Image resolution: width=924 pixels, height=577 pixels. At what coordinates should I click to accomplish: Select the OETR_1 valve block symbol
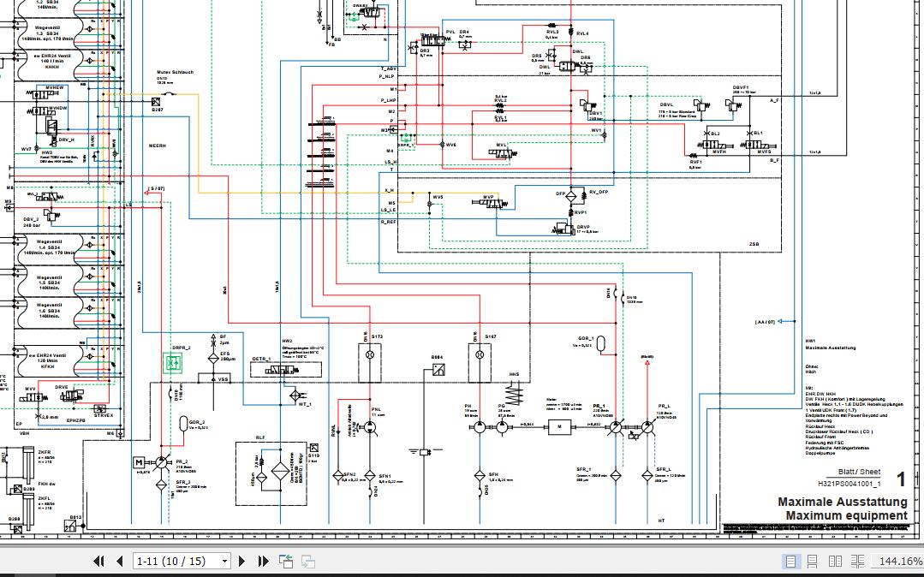286,370
